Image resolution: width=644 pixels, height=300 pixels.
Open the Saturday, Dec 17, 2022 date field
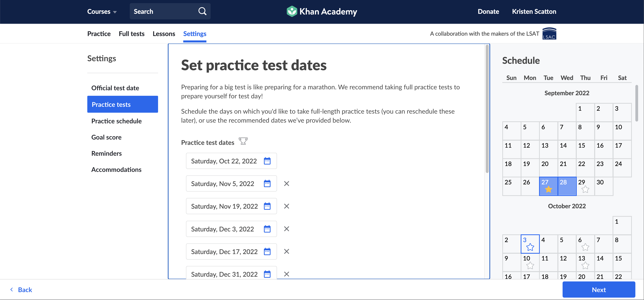click(x=224, y=251)
